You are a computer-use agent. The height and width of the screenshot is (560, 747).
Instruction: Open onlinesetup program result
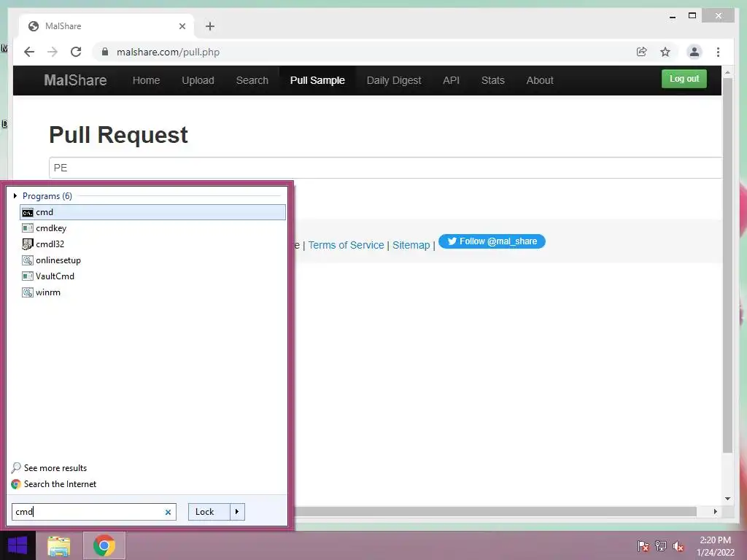click(x=152, y=260)
